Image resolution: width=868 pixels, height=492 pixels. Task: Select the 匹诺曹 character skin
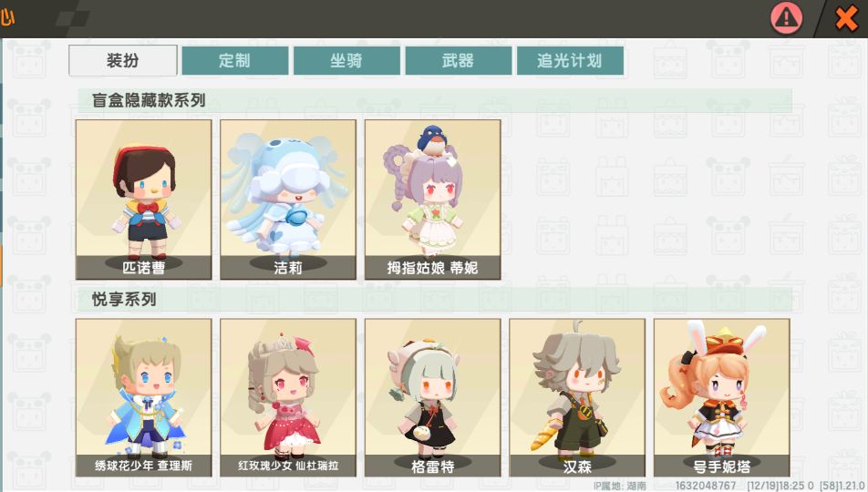pos(144,200)
